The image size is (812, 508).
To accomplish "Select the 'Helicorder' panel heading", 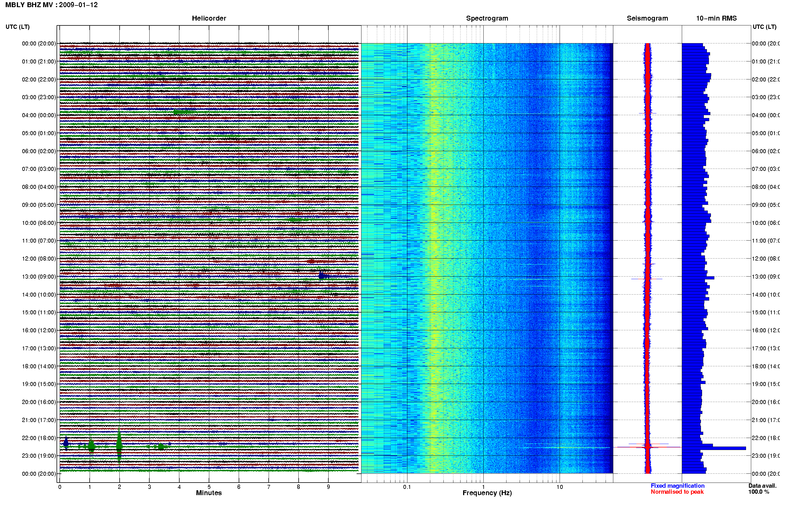I will pyautogui.click(x=209, y=19).
